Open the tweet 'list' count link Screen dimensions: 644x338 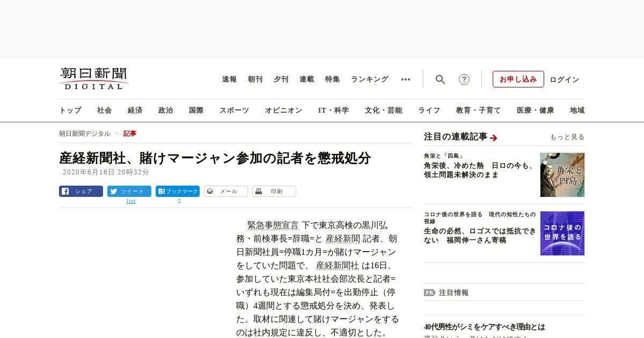tap(131, 201)
